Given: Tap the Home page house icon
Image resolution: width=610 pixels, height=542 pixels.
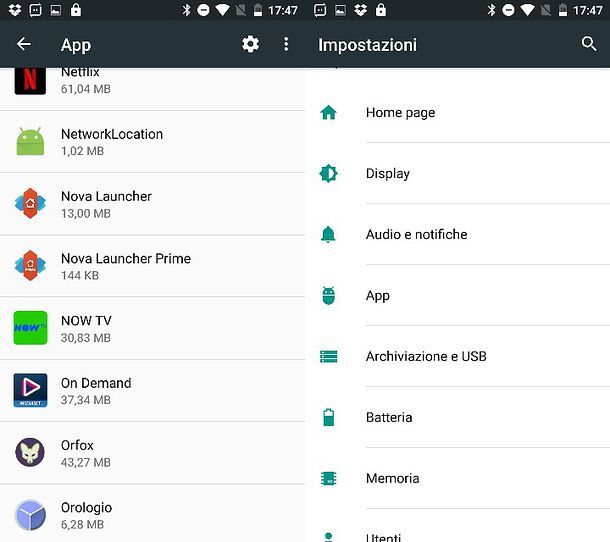Looking at the screenshot, I should [328, 112].
